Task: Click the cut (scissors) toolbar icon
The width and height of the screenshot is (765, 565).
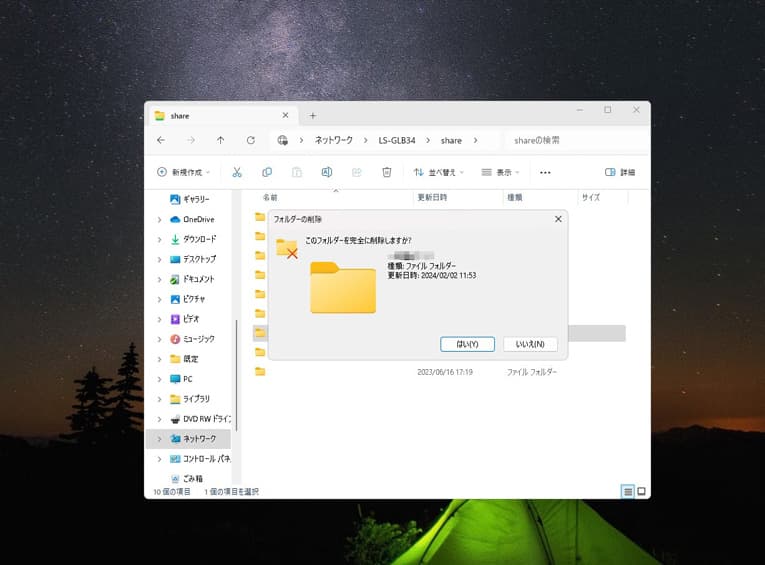Action: 237,172
